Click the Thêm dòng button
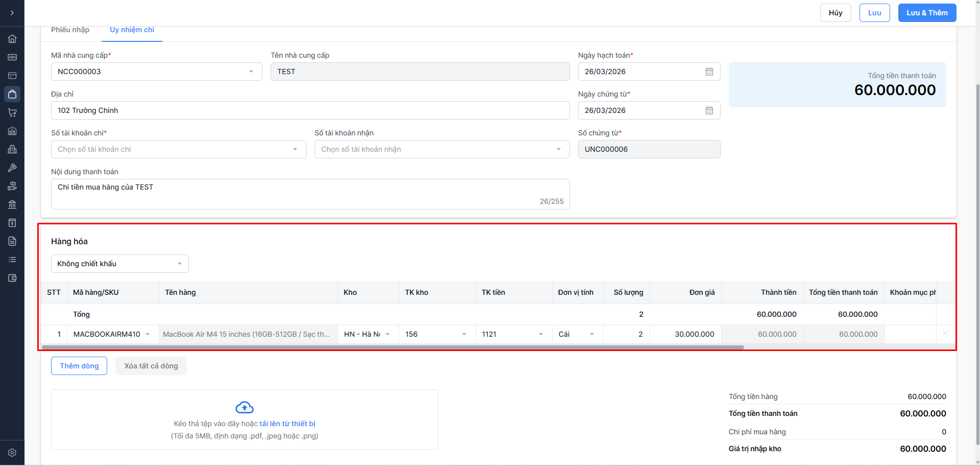Image resolution: width=980 pixels, height=466 pixels. tap(79, 366)
